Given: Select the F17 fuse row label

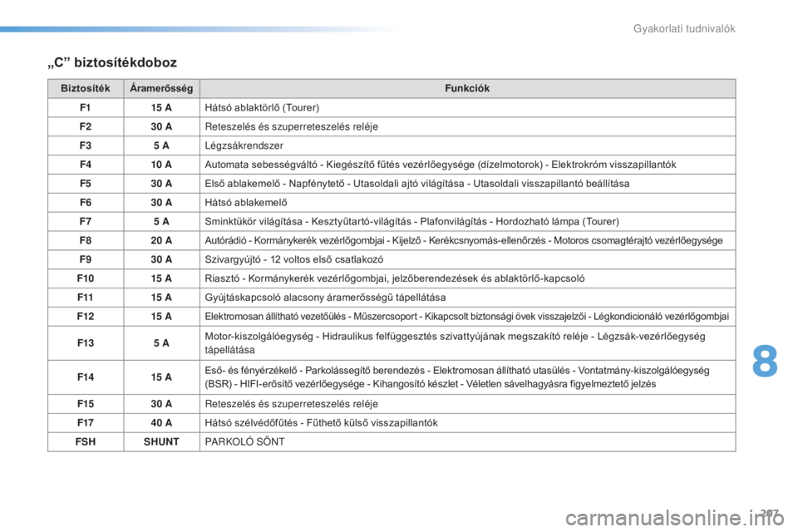Looking at the screenshot, I should [85, 423].
